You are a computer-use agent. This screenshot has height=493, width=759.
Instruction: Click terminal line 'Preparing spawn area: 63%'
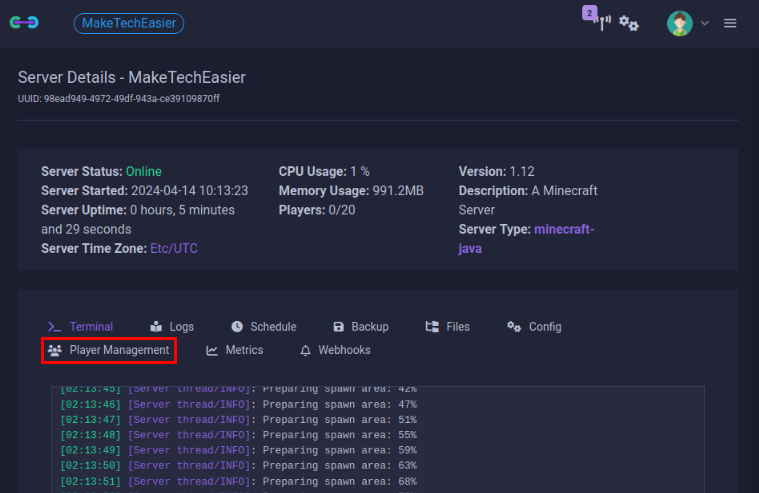[x=239, y=465]
